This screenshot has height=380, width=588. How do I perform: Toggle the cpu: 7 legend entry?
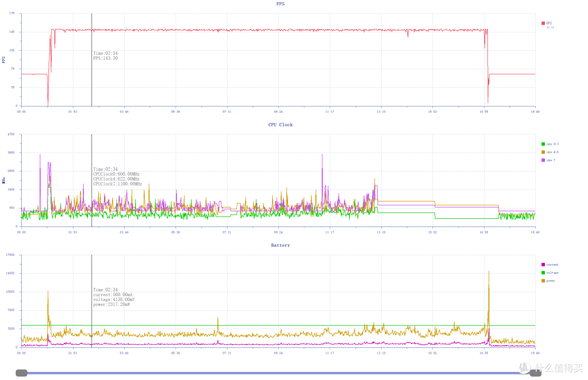(x=548, y=160)
